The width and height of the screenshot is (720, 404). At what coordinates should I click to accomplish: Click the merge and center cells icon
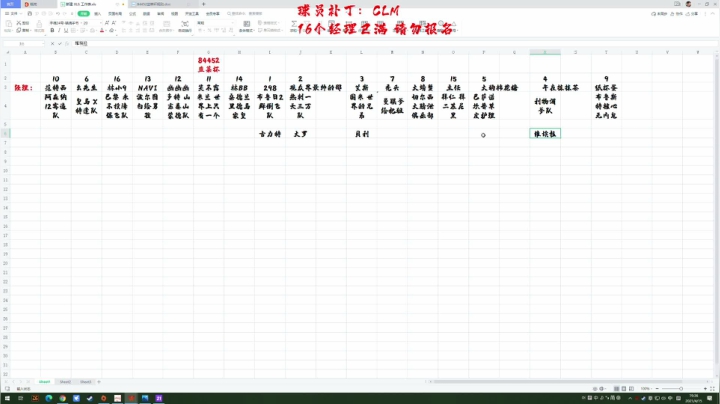165,24
